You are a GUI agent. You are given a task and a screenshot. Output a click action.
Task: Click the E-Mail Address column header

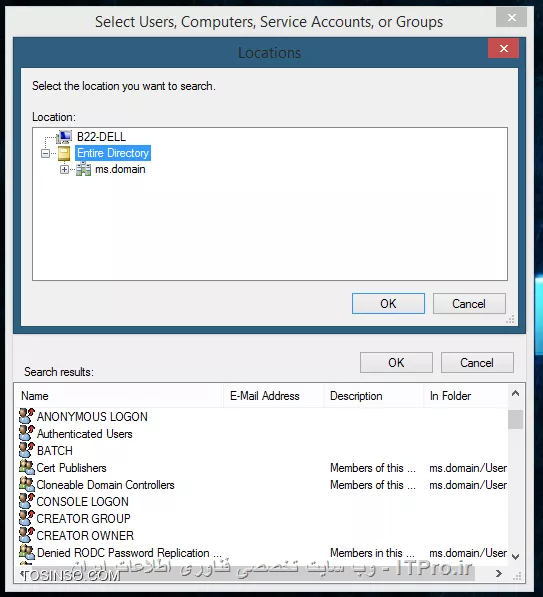pos(273,396)
